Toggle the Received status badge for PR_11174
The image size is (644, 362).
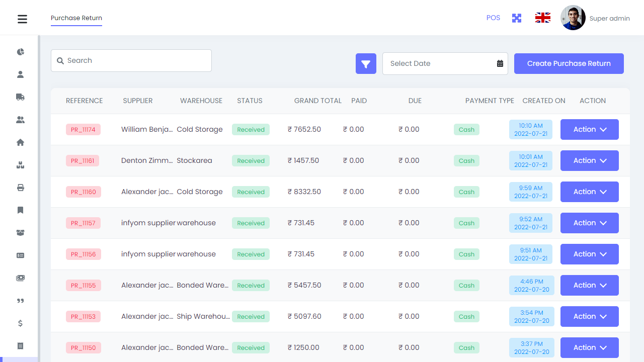pos(251,129)
